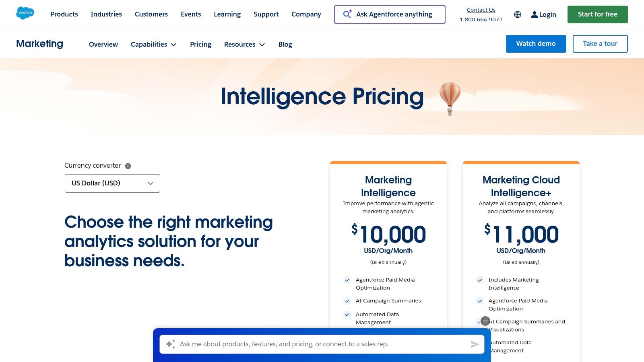Click the checkmark beside Agentforce Paid Media Optimization
Viewport: 644px width, 362px height.
347,280
